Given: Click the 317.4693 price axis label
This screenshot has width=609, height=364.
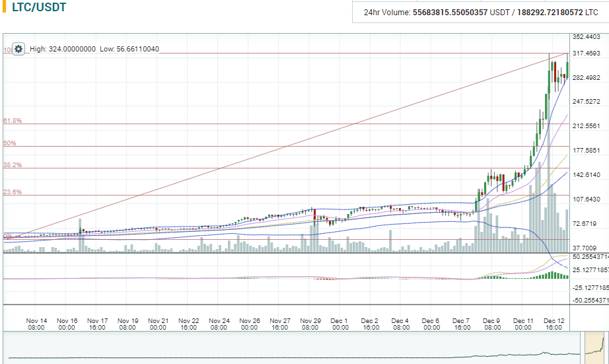Looking at the screenshot, I should [x=586, y=53].
